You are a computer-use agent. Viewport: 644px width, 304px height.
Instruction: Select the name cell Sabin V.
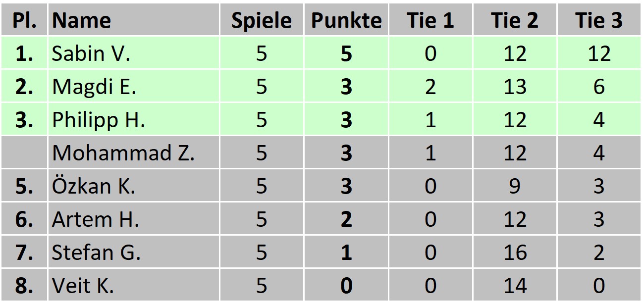(x=91, y=53)
